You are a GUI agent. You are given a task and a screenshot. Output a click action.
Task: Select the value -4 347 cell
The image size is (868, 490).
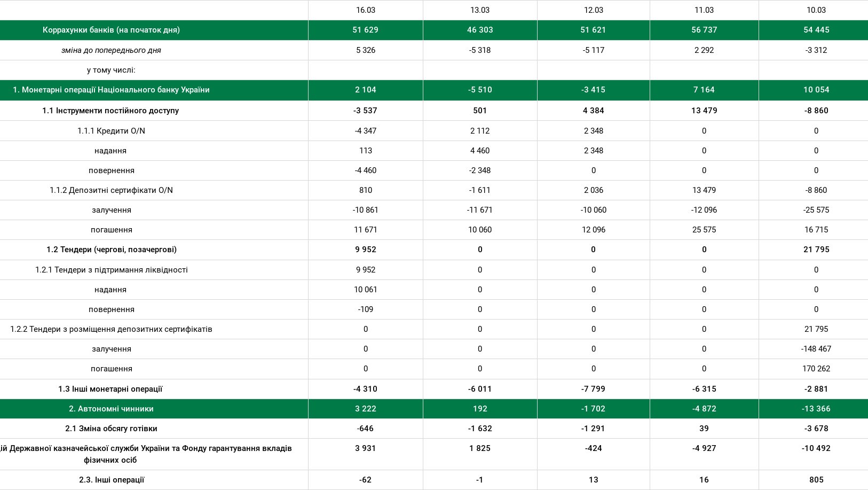pyautogui.click(x=365, y=131)
